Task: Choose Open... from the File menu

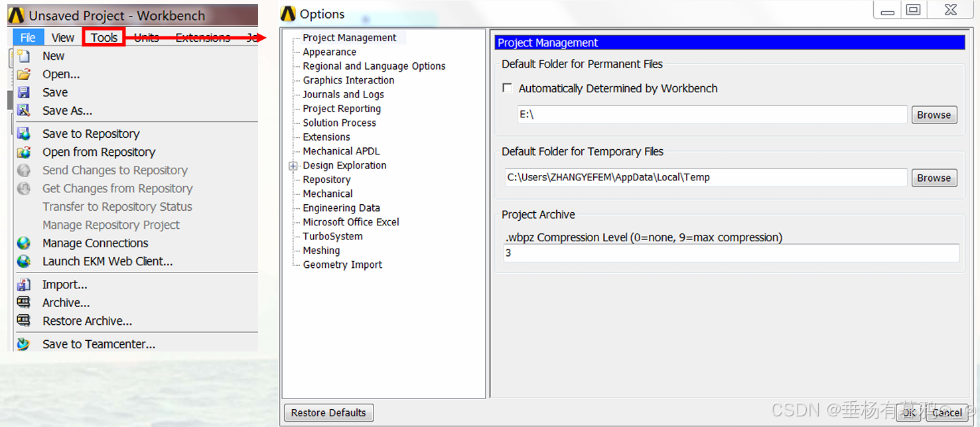Action: (61, 74)
